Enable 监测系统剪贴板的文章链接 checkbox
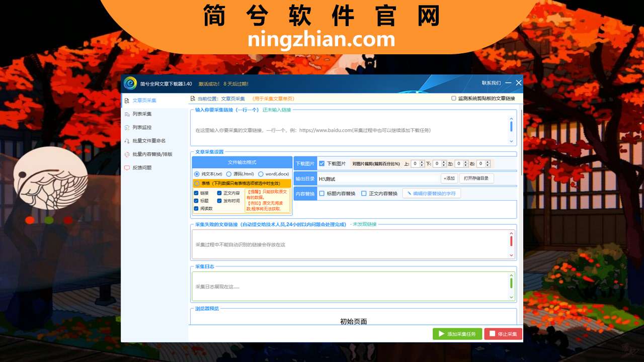The height and width of the screenshot is (362, 644). tap(454, 99)
